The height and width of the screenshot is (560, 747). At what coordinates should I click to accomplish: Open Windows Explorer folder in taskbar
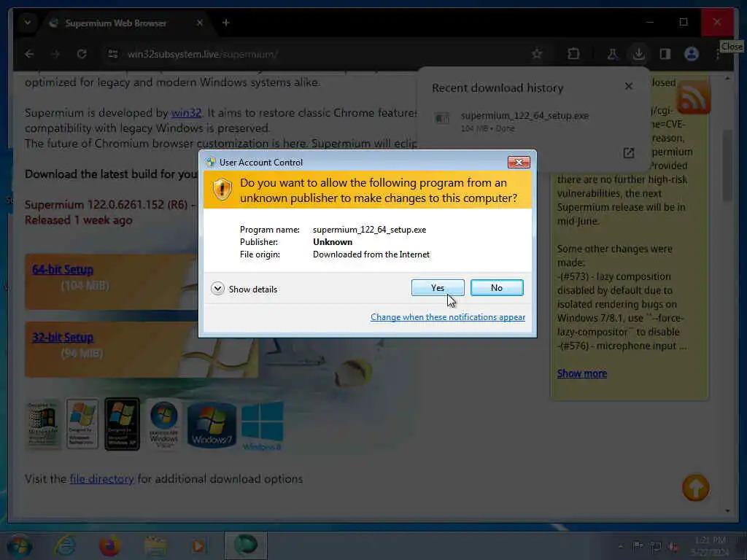click(155, 546)
